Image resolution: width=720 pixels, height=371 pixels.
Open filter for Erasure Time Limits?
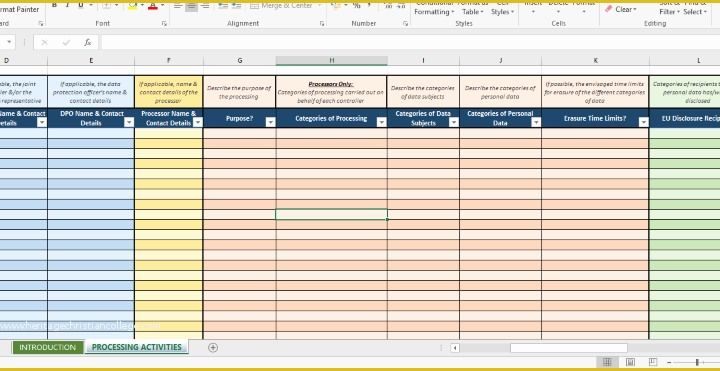(x=644, y=122)
